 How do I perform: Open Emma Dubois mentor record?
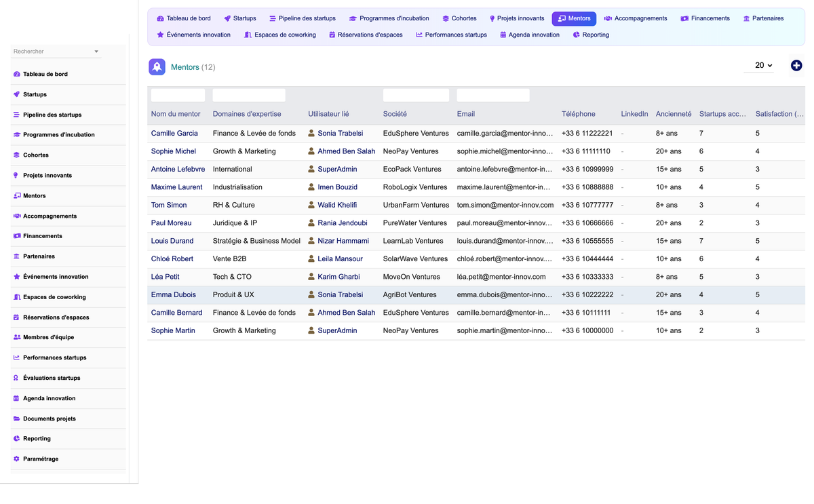(174, 295)
